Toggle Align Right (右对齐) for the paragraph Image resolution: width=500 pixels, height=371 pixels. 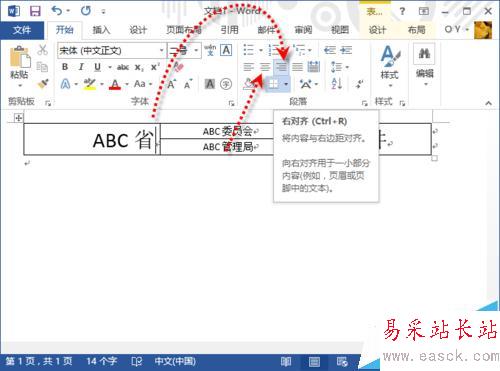(x=282, y=67)
